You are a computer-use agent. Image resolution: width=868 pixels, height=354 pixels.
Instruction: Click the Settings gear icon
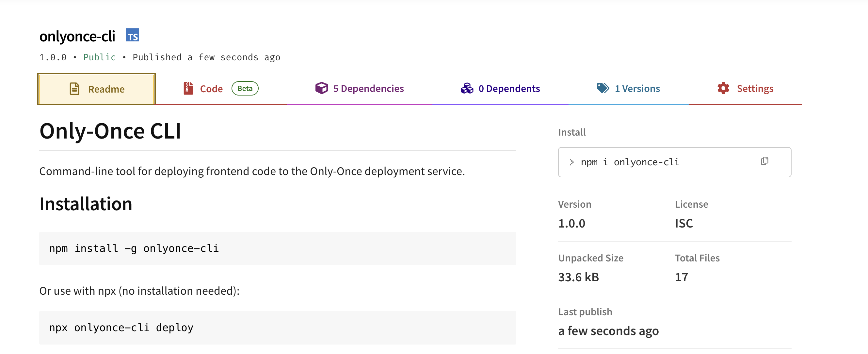point(723,88)
